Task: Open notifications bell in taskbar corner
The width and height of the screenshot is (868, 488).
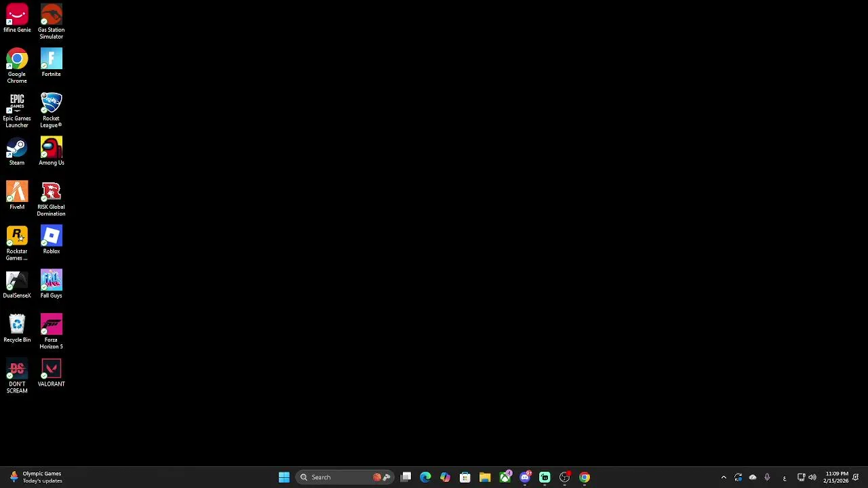Action: [x=856, y=477]
